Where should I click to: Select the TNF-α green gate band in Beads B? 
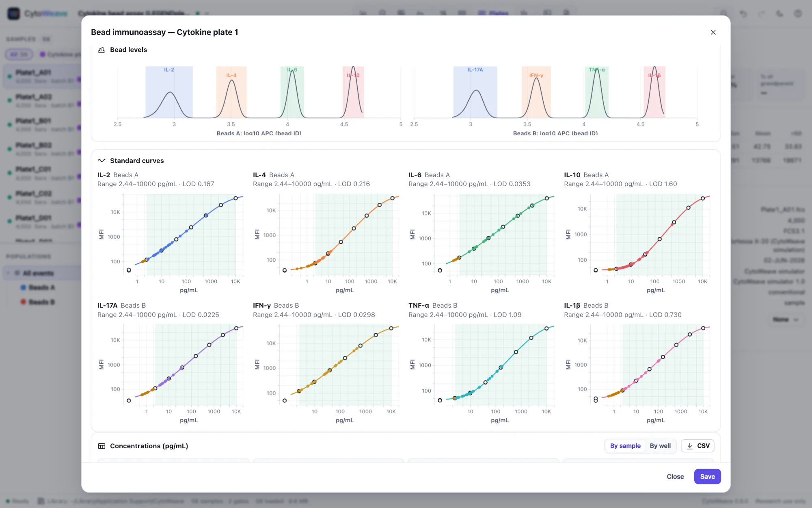pyautogui.click(x=597, y=92)
